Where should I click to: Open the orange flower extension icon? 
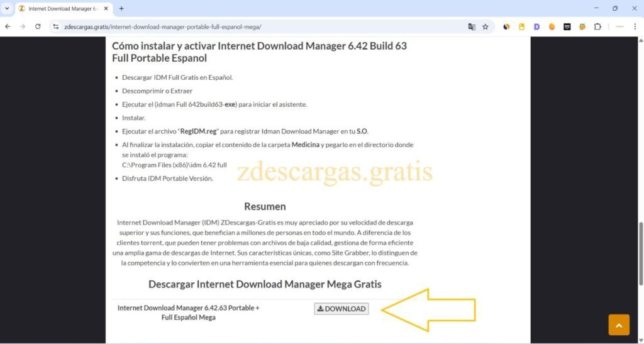582,26
